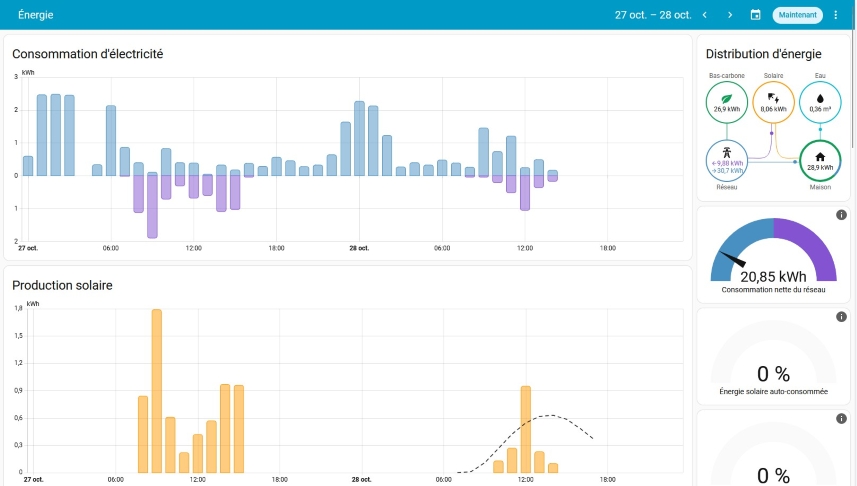
Task: Go to the previous date range
Action: pyautogui.click(x=705, y=15)
